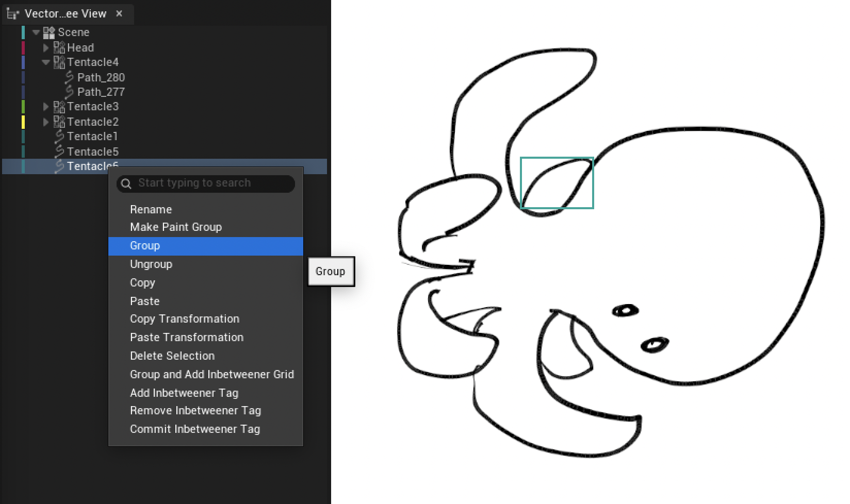
Task: Collapse the Tentacle4 group
Action: coord(46,62)
